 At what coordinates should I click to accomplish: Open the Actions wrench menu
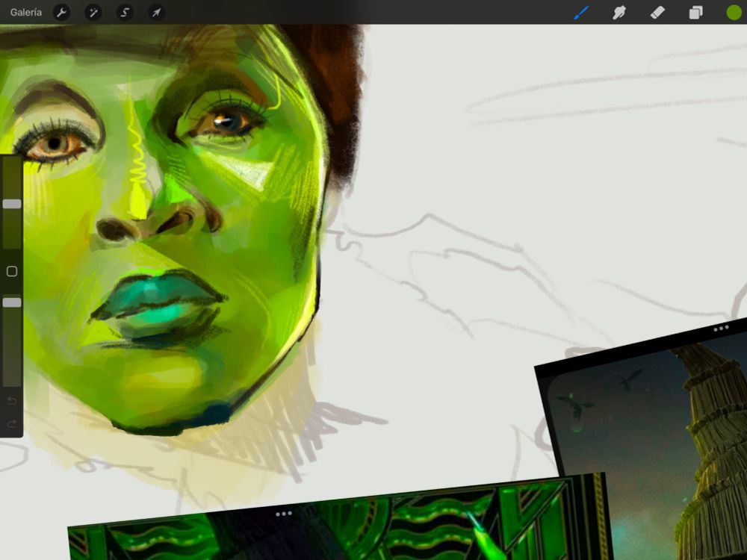tap(61, 13)
